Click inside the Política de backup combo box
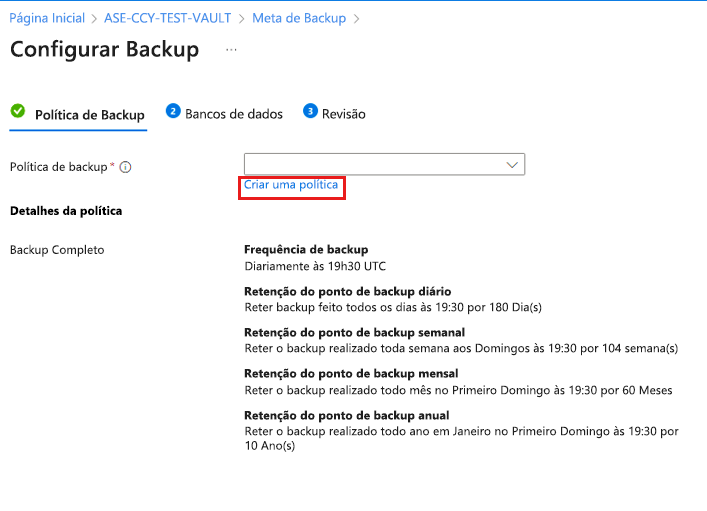This screenshot has height=511, width=707. pyautogui.click(x=370, y=165)
